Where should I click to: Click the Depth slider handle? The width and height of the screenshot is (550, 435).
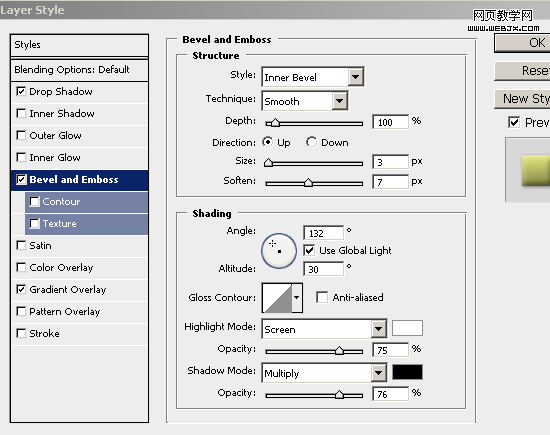click(275, 123)
